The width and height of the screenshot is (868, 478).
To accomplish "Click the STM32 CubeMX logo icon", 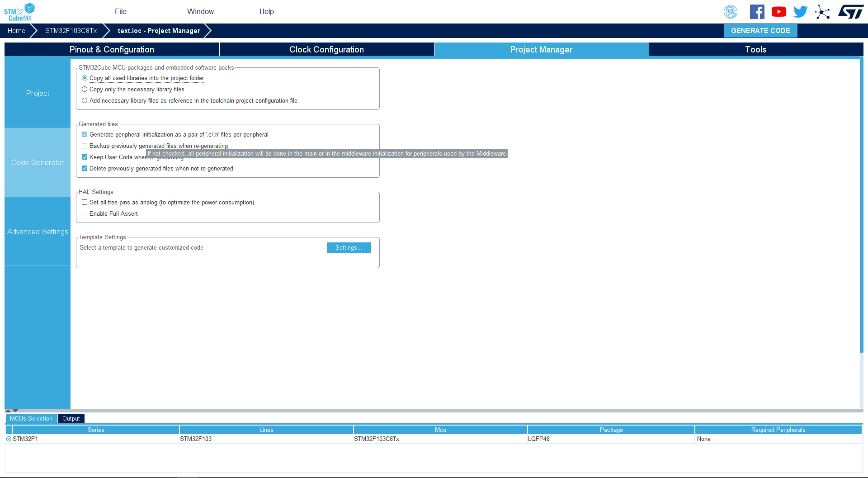I will tap(19, 12).
